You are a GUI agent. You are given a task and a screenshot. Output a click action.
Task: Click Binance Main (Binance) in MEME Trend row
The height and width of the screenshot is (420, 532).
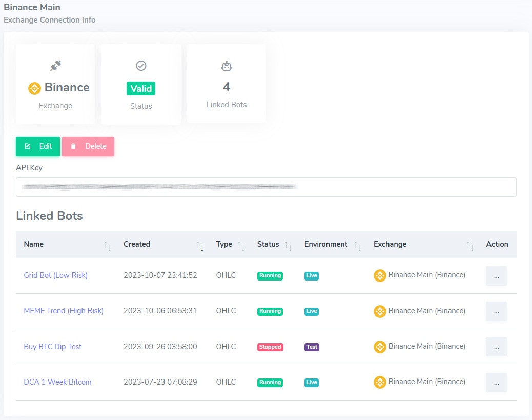tap(427, 311)
